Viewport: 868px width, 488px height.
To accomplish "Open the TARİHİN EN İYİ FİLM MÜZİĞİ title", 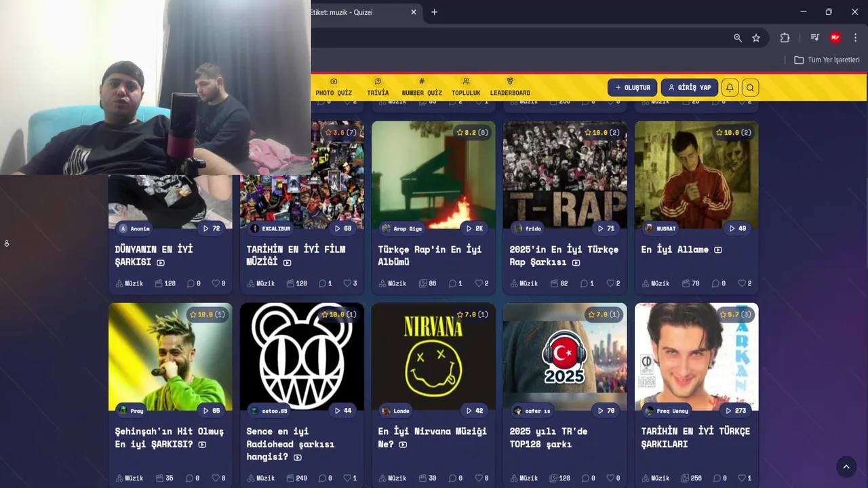I will click(x=296, y=256).
